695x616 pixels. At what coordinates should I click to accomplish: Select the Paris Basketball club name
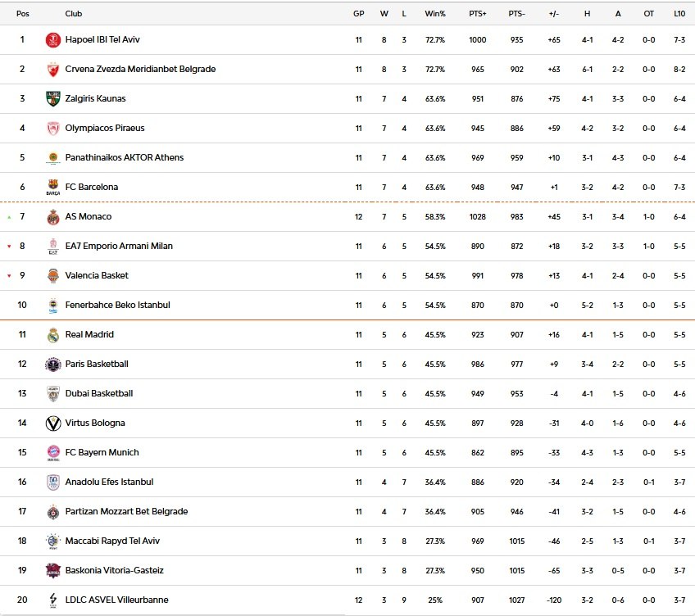[97, 365]
